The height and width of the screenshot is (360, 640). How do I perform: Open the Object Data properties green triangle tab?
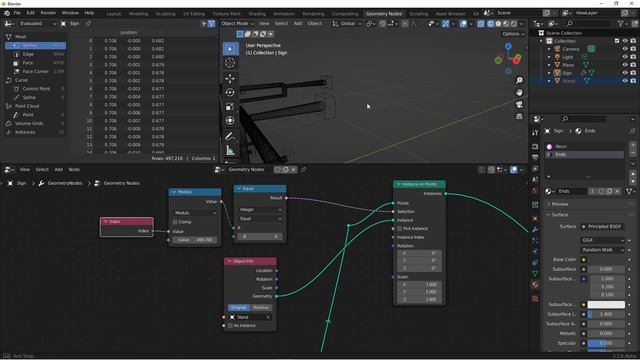coord(535,273)
